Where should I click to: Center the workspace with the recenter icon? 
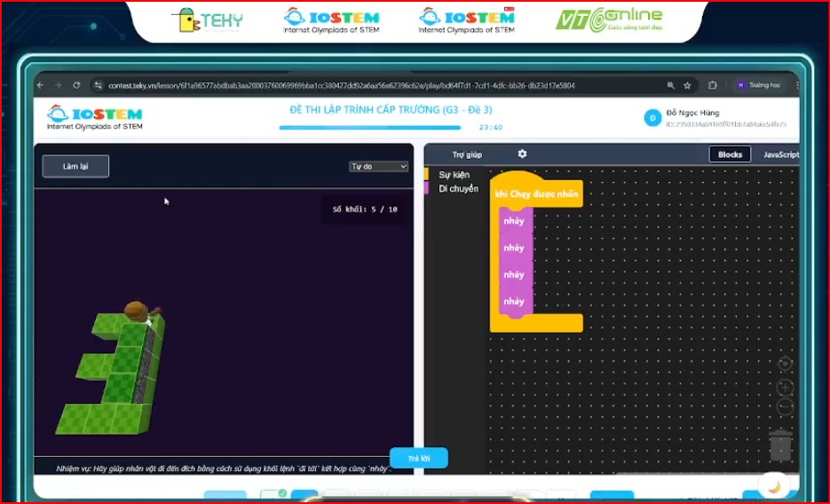[785, 364]
